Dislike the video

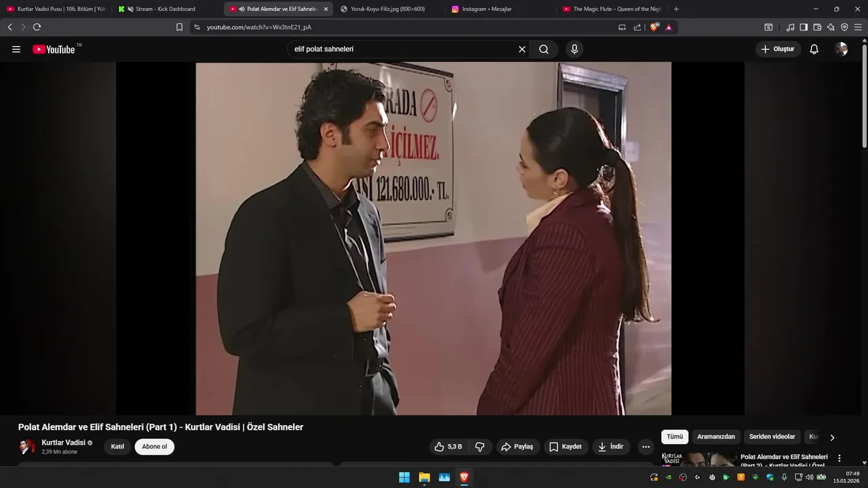[480, 447]
